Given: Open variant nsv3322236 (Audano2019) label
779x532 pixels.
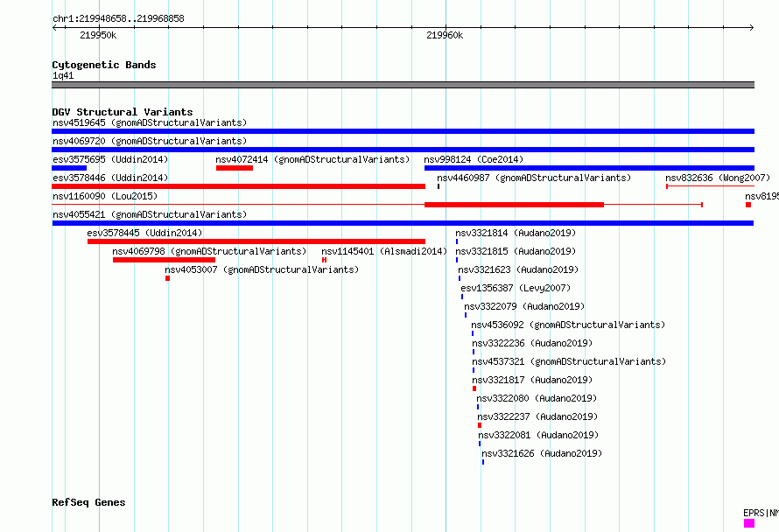Looking at the screenshot, I should pyautogui.click(x=532, y=343).
